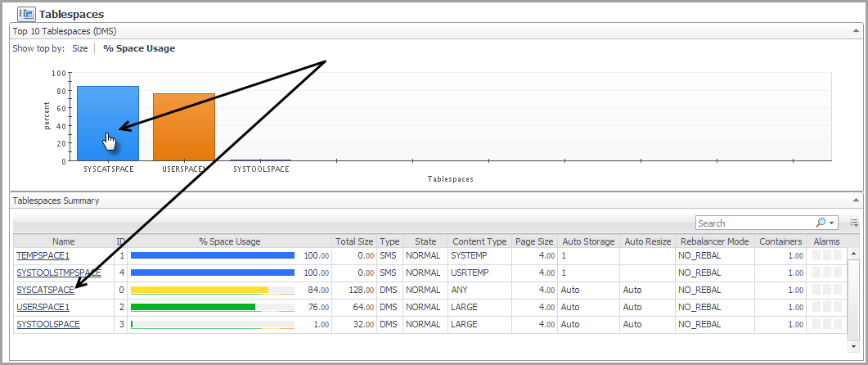
Task: Show top tablespaces by Size
Action: point(79,49)
